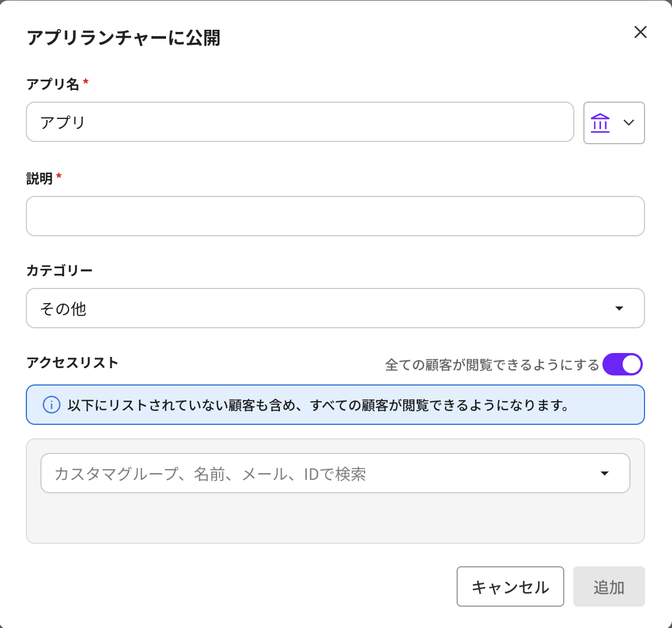Screen dimensions: 672x628
Task: Click the アプリ名 field label
Action: [x=53, y=84]
